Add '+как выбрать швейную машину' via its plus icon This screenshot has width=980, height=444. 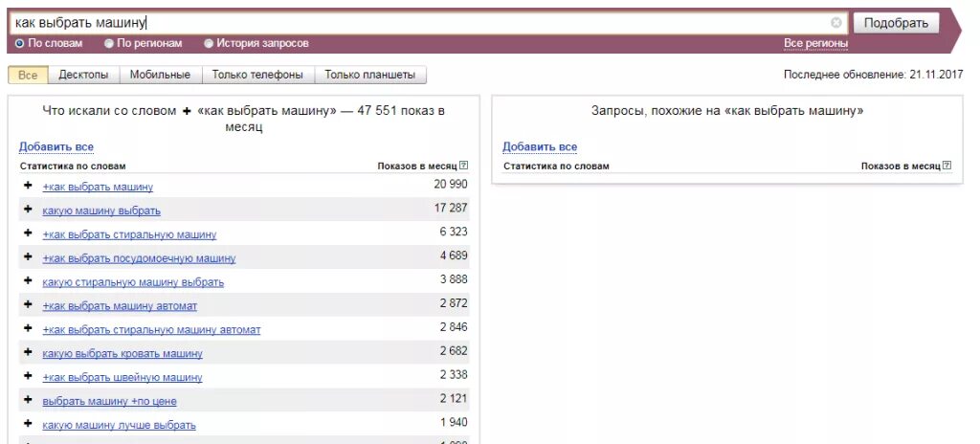[28, 376]
